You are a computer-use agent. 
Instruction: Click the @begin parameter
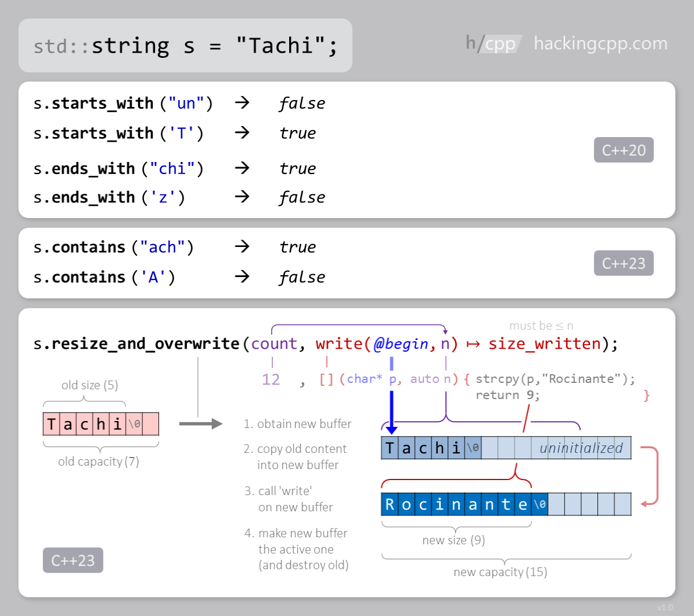(401, 344)
